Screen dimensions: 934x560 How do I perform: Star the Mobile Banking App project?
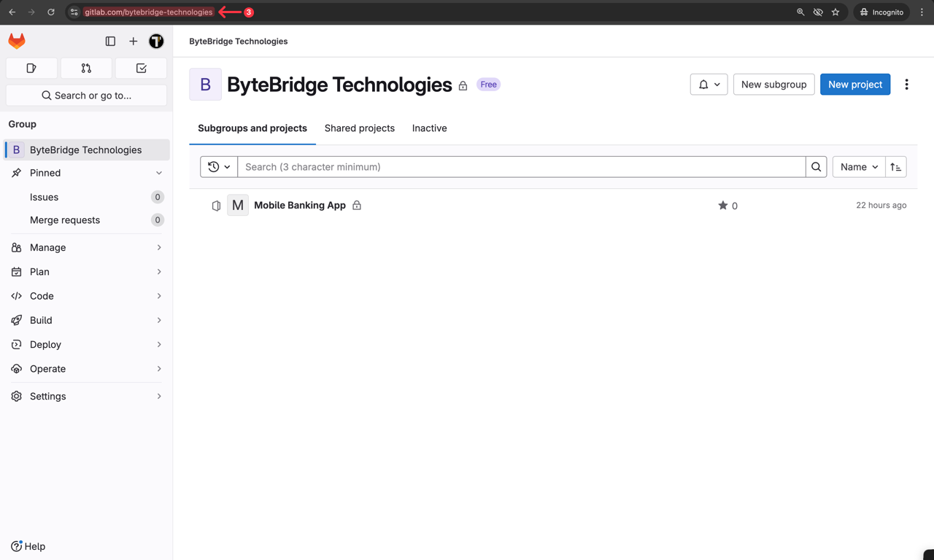722,206
